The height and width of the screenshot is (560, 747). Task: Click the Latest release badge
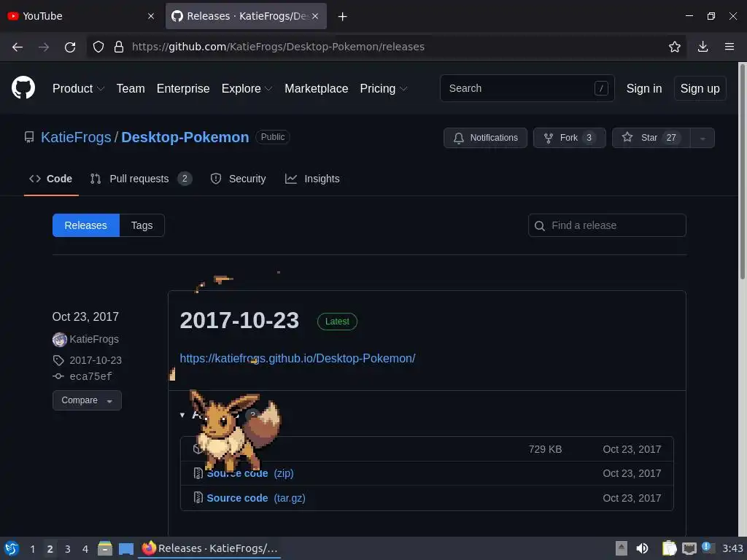click(337, 322)
